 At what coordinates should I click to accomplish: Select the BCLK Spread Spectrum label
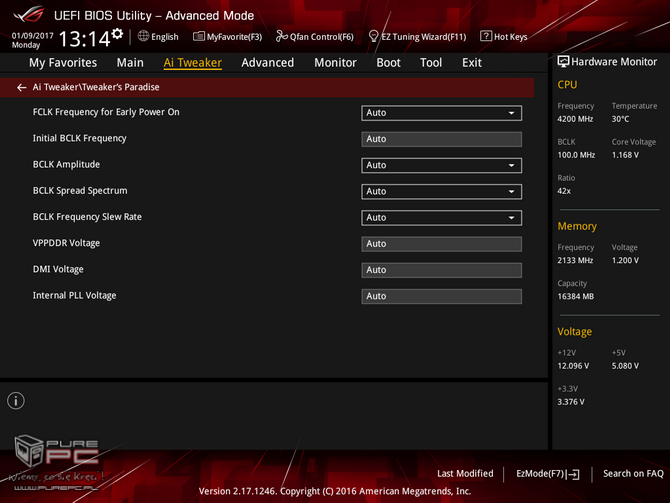click(80, 191)
